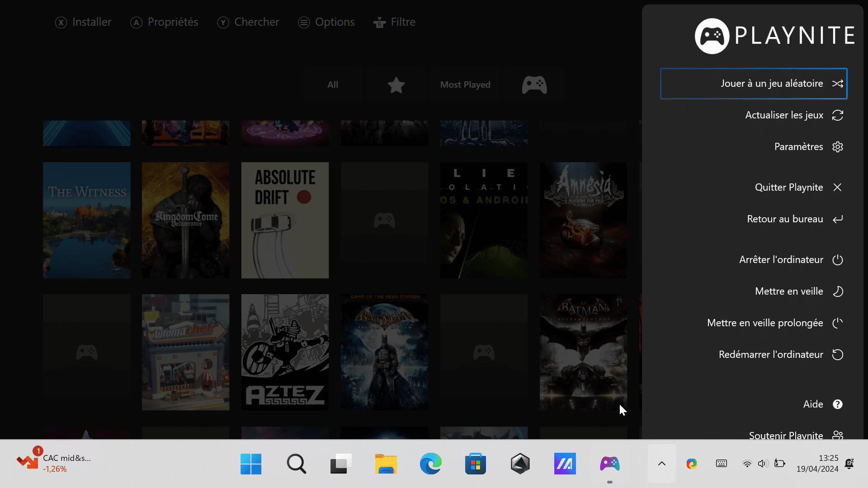Select placeholder cover left of Automachef
Image resolution: width=868 pixels, height=488 pixels.
(87, 352)
